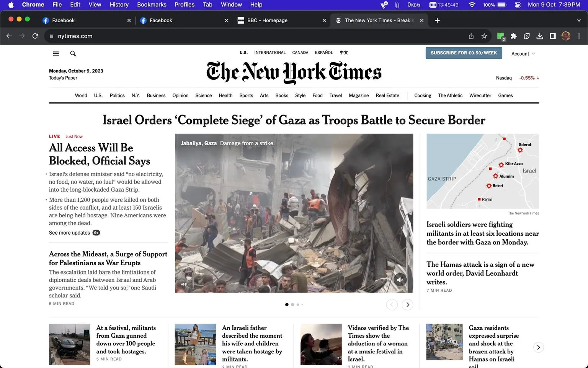This screenshot has height=368, width=588.
Task: Toggle Chrome side panel icon
Action: [x=553, y=36]
